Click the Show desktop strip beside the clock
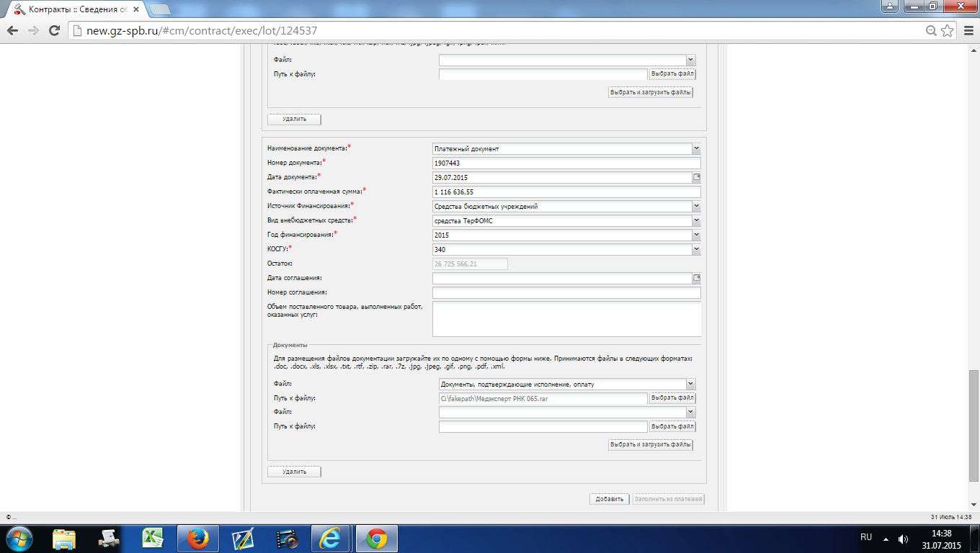 click(x=975, y=539)
